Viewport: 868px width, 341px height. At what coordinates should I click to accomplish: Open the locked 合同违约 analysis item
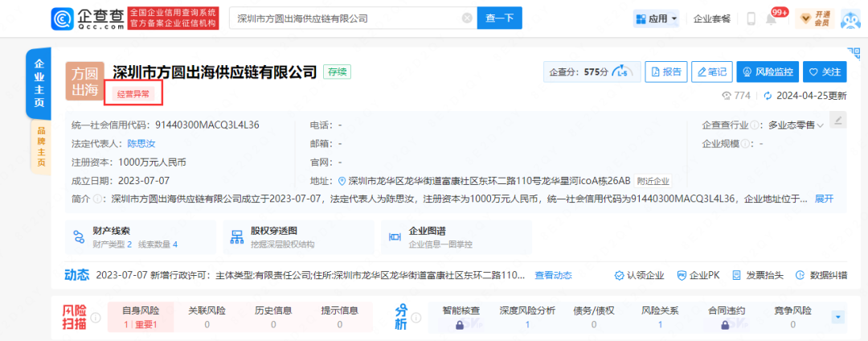727,318
